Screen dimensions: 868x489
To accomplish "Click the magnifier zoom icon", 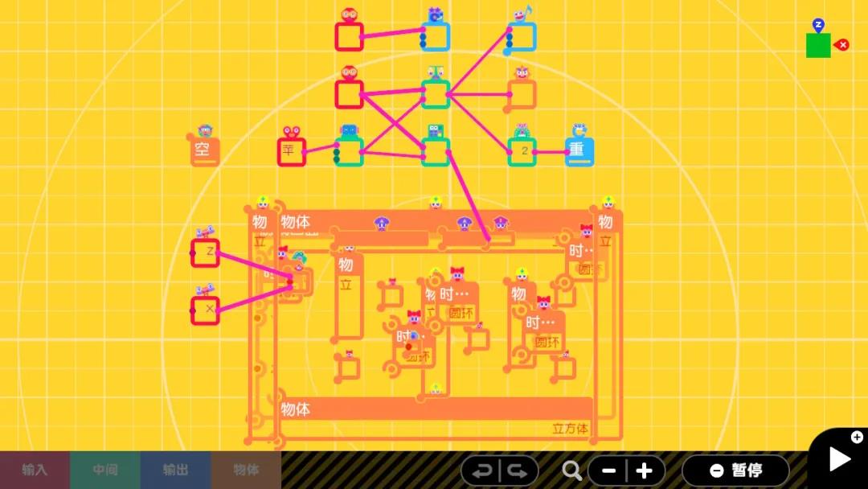I will pos(572,471).
